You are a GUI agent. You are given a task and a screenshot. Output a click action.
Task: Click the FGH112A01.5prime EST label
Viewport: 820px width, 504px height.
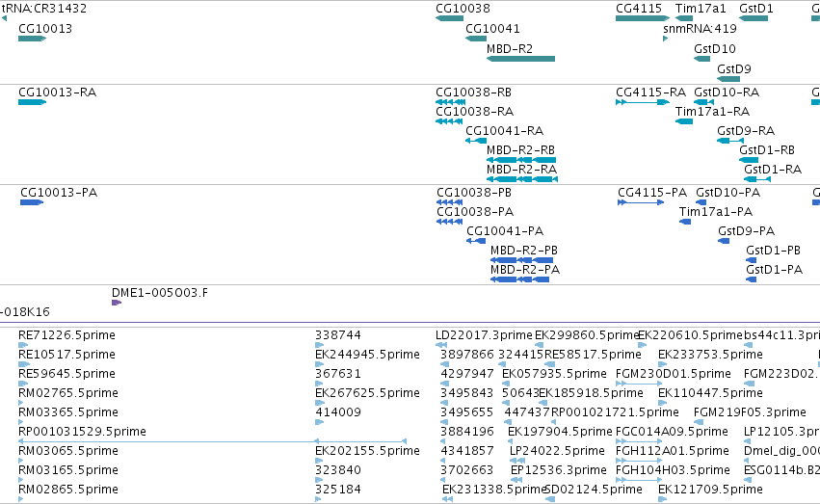(673, 451)
